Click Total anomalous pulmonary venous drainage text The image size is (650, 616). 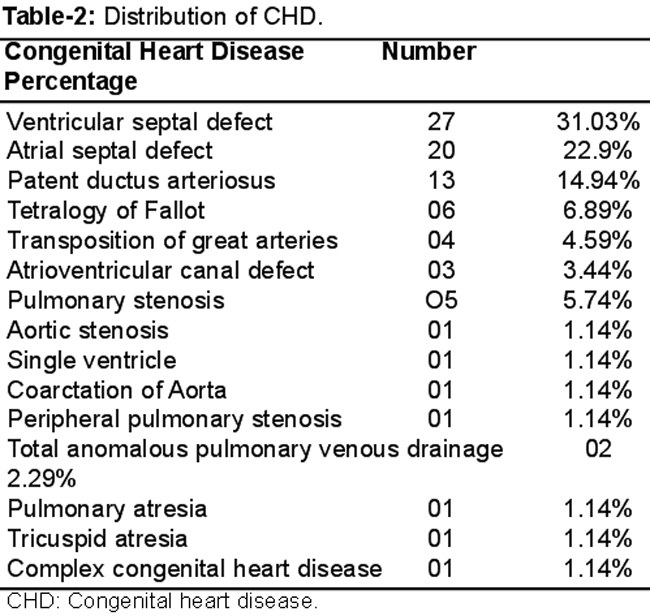(255, 449)
